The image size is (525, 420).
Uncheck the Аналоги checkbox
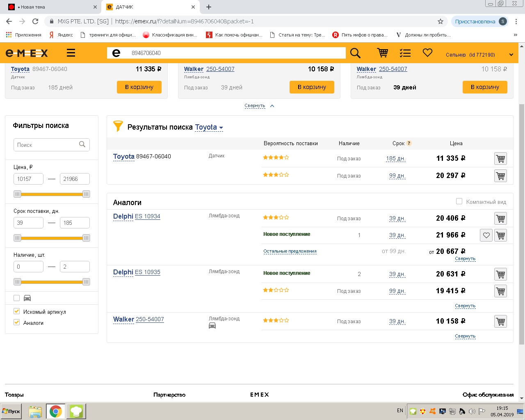point(16,322)
